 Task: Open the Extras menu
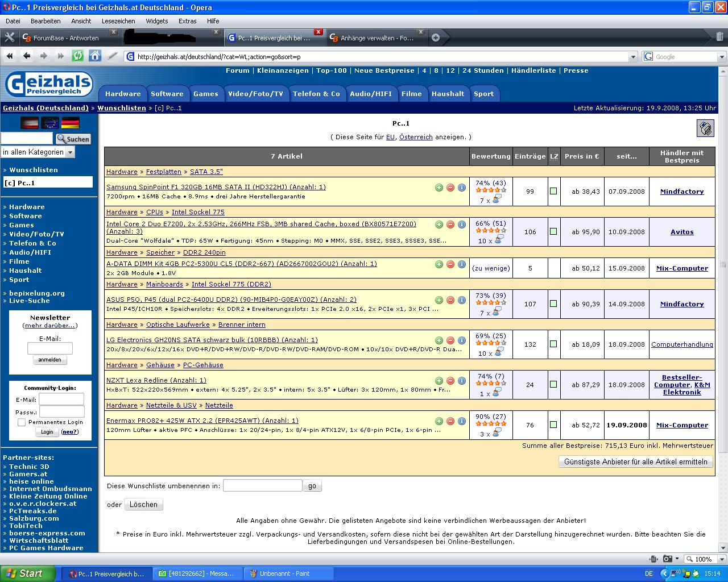(188, 21)
